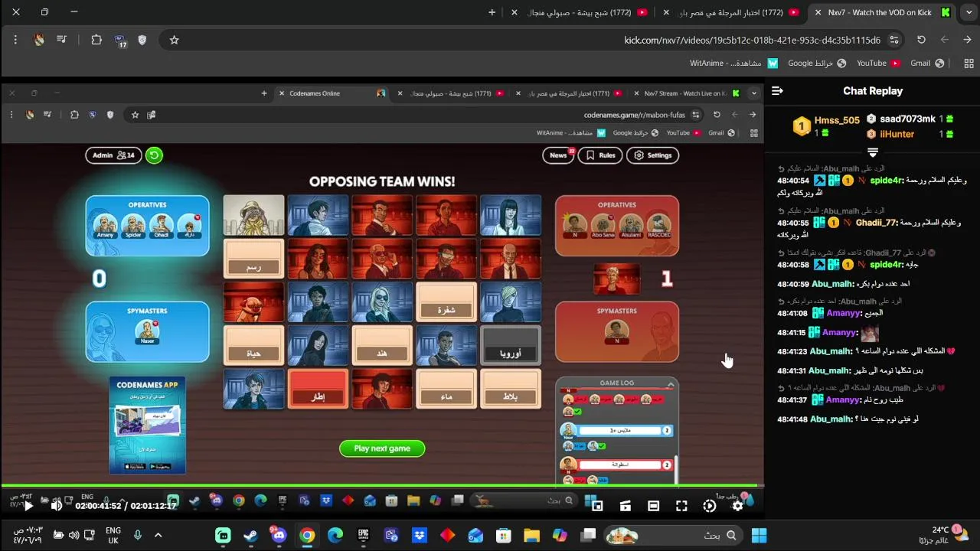The width and height of the screenshot is (980, 551).
Task: Open playback speed control in Kick player
Action: coord(710,506)
